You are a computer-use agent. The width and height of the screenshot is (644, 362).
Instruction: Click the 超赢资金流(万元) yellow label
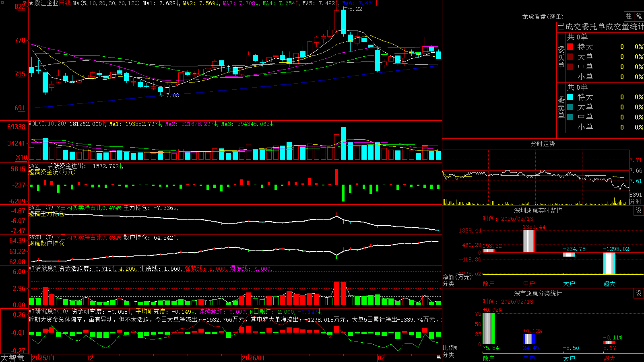pyautogui.click(x=52, y=172)
